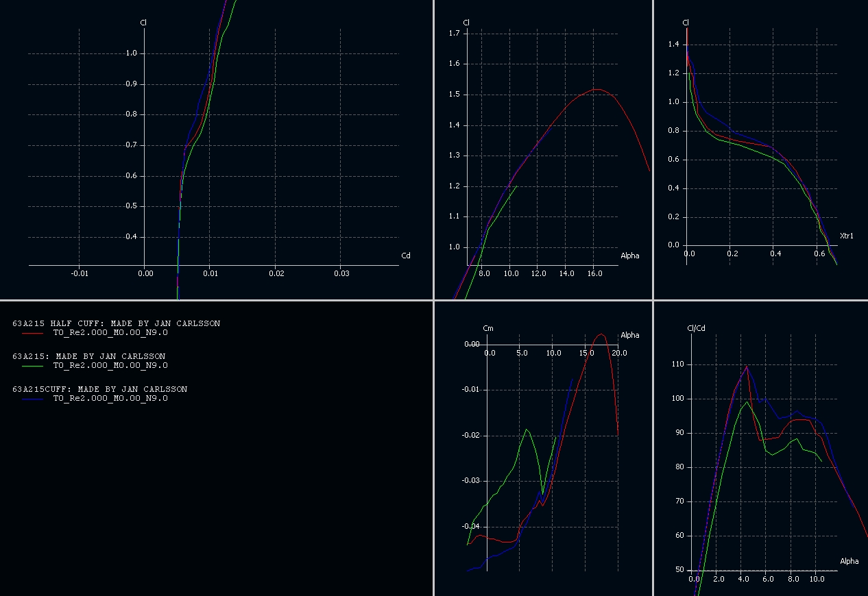Select the 63A215: MADE BY JAN CARLSSON entry

pyautogui.click(x=88, y=356)
